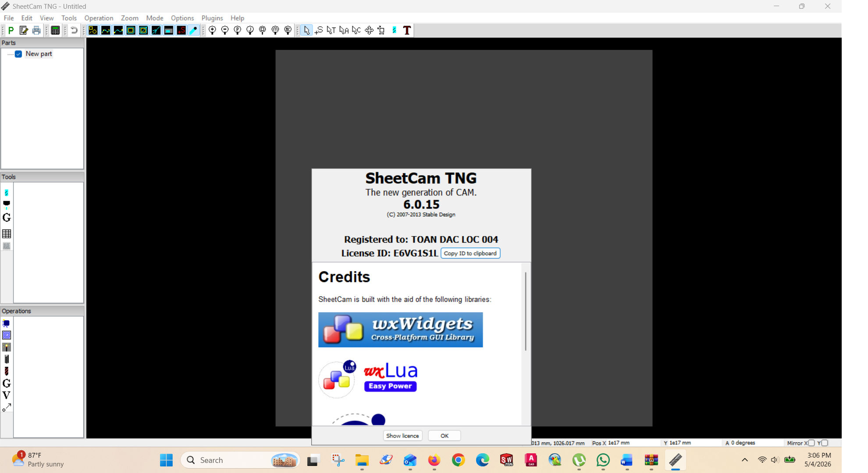
Task: Click the V icon in Operations panel
Action: pos(7,395)
